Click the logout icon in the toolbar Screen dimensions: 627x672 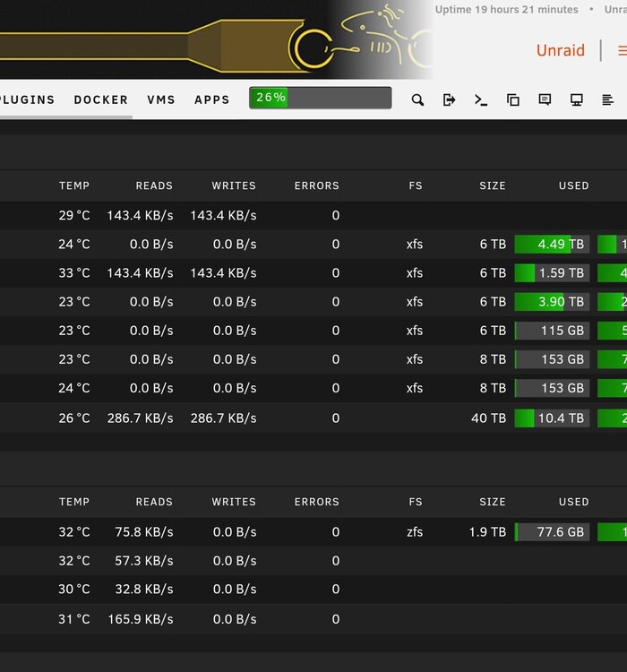[x=449, y=99]
